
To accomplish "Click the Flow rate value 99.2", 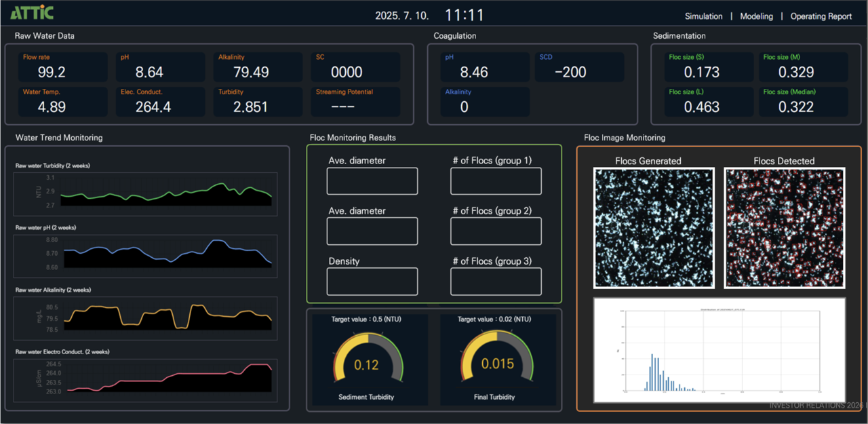I will pos(52,72).
